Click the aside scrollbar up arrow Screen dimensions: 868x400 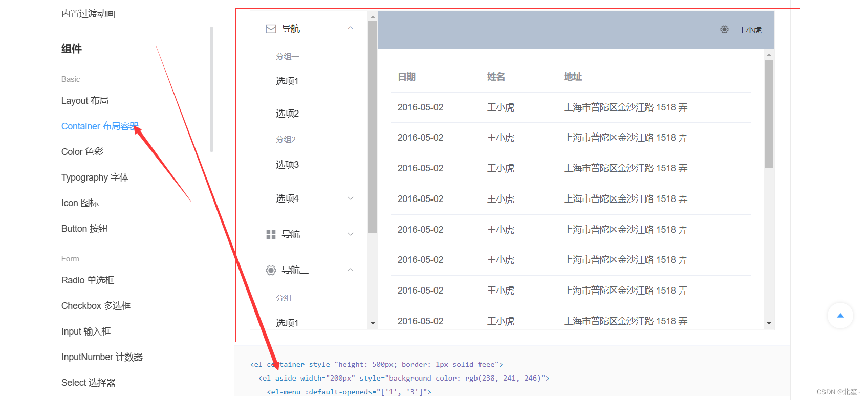tap(373, 16)
